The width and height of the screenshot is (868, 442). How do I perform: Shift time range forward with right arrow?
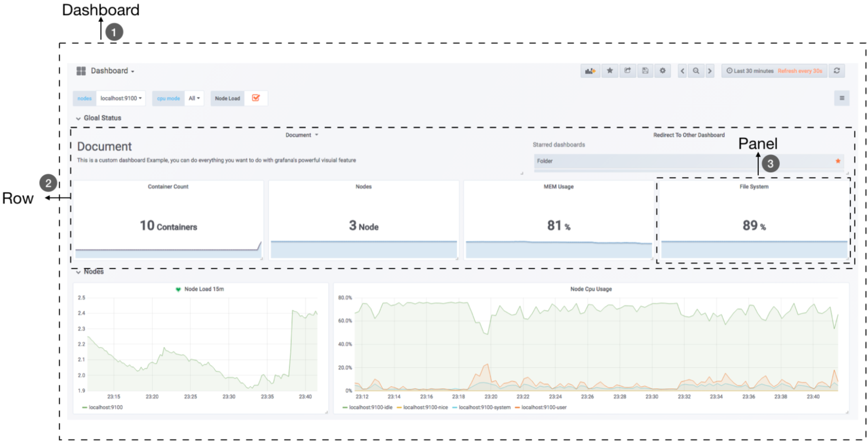tap(710, 71)
